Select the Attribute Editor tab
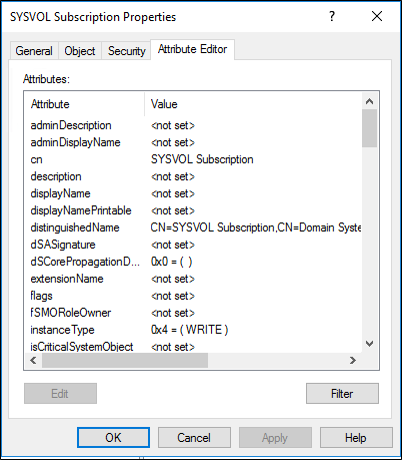This screenshot has height=460, width=402. tap(192, 49)
